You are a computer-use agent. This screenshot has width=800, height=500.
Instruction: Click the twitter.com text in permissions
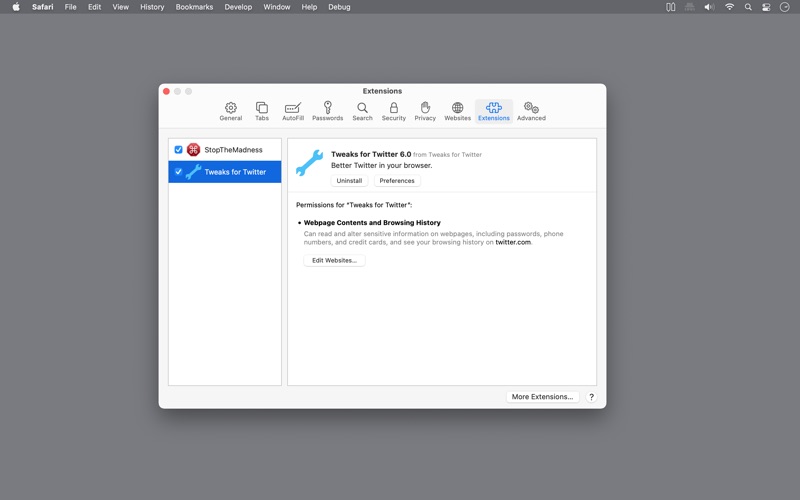click(513, 242)
